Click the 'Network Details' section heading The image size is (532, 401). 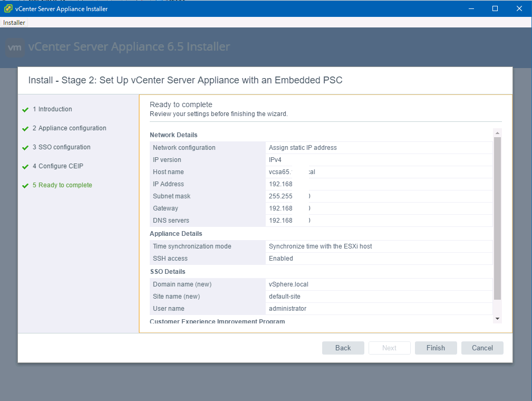[173, 135]
